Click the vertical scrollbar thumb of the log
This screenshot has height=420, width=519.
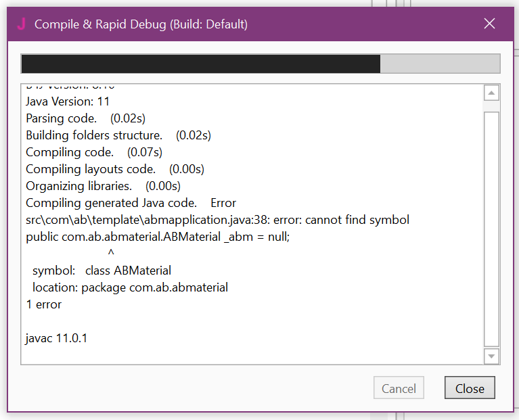pyautogui.click(x=492, y=227)
